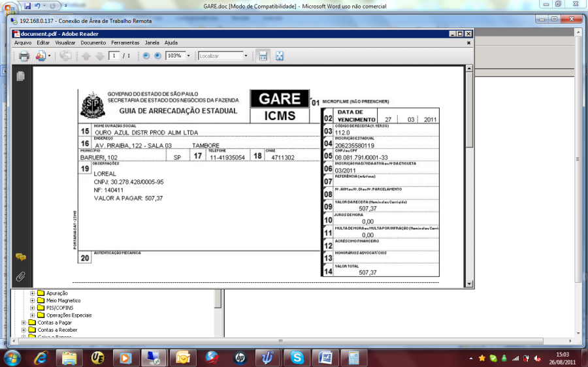588x367 pixels.
Task: Show hidden tray icons arrow
Action: tap(470, 359)
